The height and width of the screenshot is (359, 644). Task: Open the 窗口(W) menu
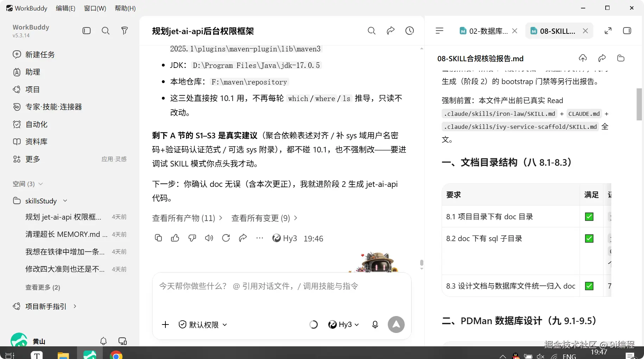click(x=95, y=8)
